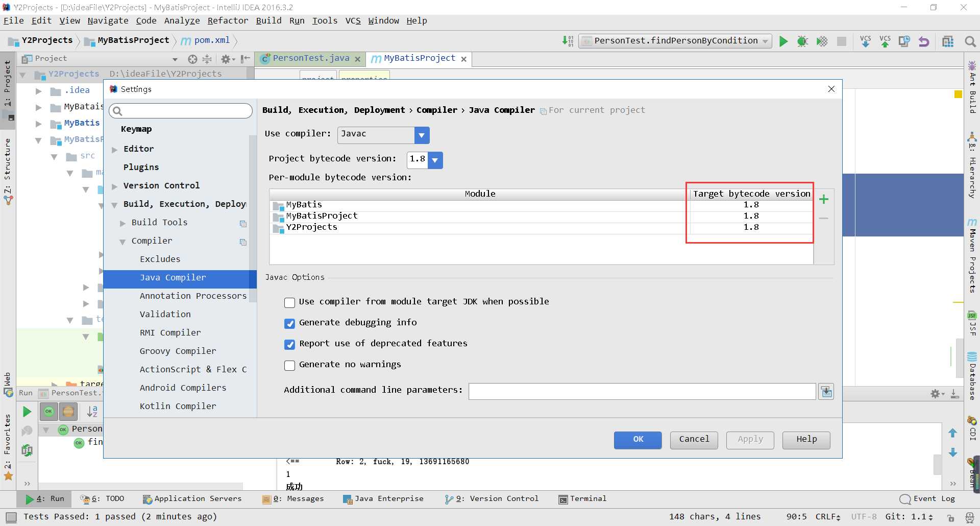Screen dimensions: 980x526
Task: Click the Git branch indicator in status bar
Action: click(909, 517)
